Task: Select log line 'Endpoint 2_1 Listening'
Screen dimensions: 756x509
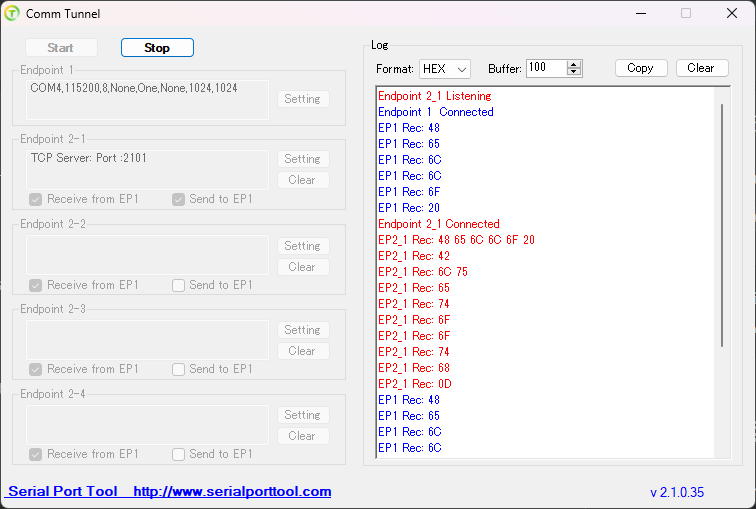Action: [434, 96]
